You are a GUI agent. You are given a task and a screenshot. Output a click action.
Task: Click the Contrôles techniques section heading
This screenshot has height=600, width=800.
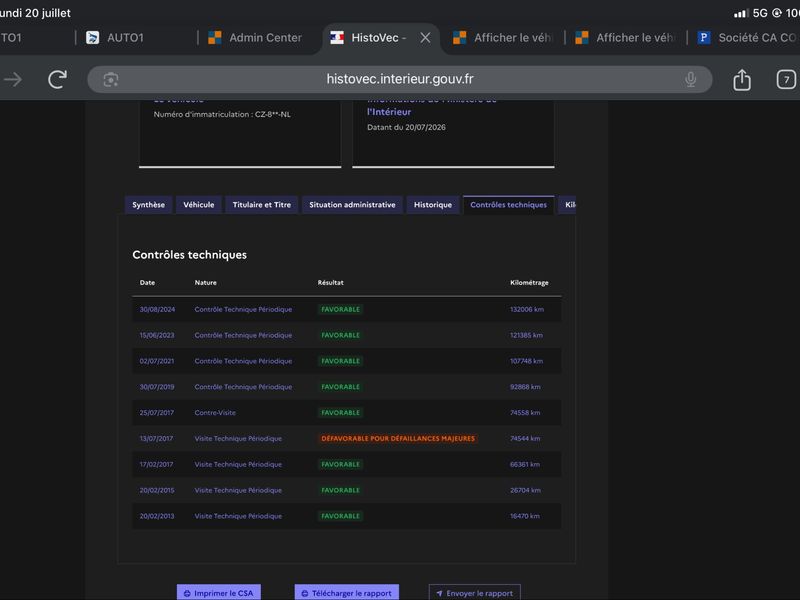pyautogui.click(x=189, y=255)
